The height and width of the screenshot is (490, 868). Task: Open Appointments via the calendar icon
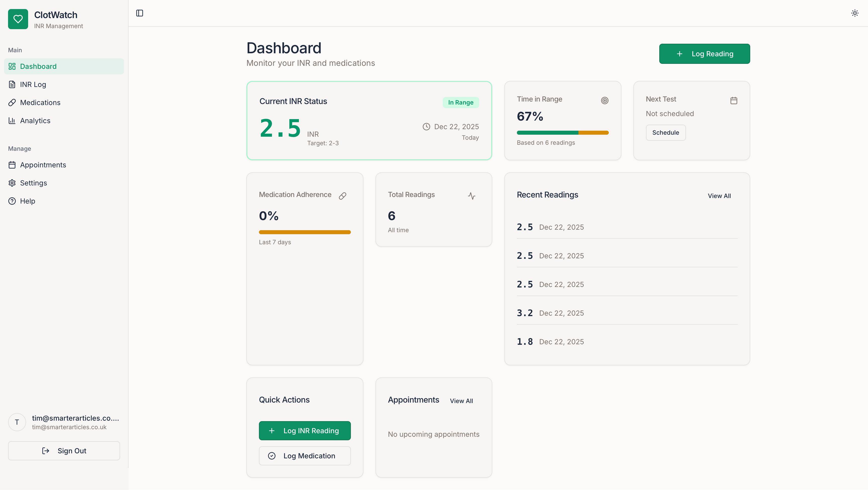point(12,165)
